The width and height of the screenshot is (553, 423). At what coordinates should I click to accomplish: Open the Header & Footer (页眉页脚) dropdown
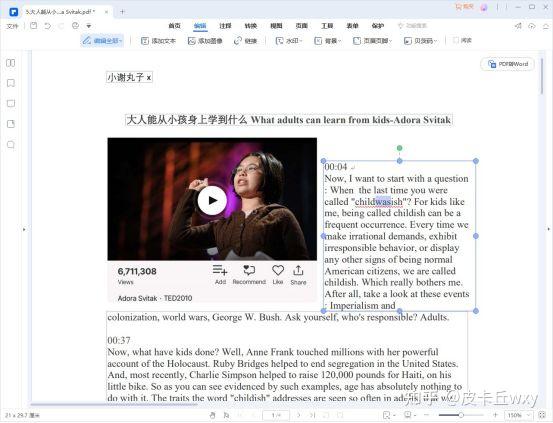coord(372,41)
